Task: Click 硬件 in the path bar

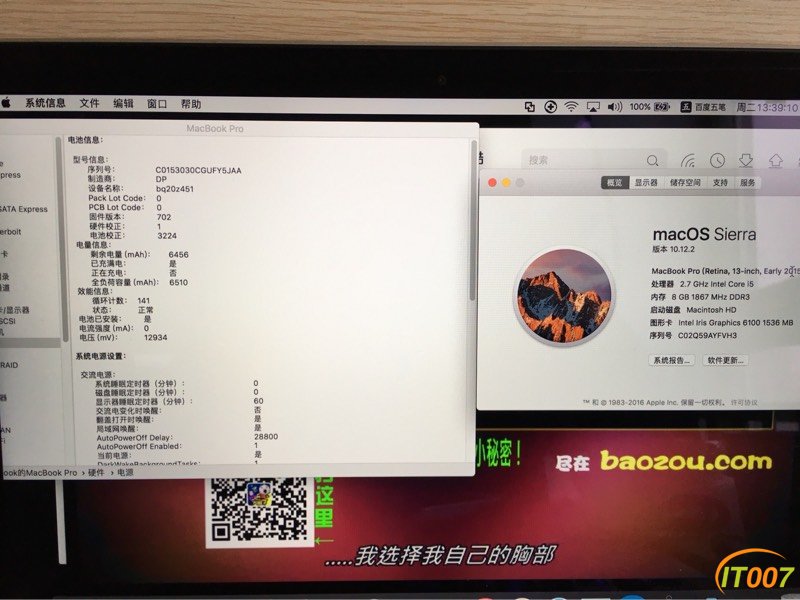Action: point(95,472)
